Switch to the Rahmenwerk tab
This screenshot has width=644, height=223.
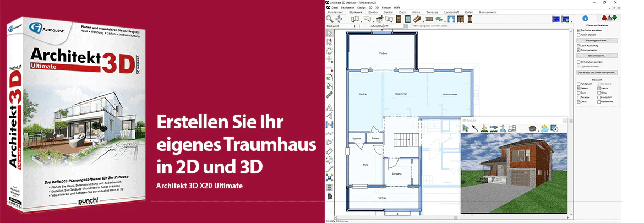pyautogui.click(x=487, y=12)
